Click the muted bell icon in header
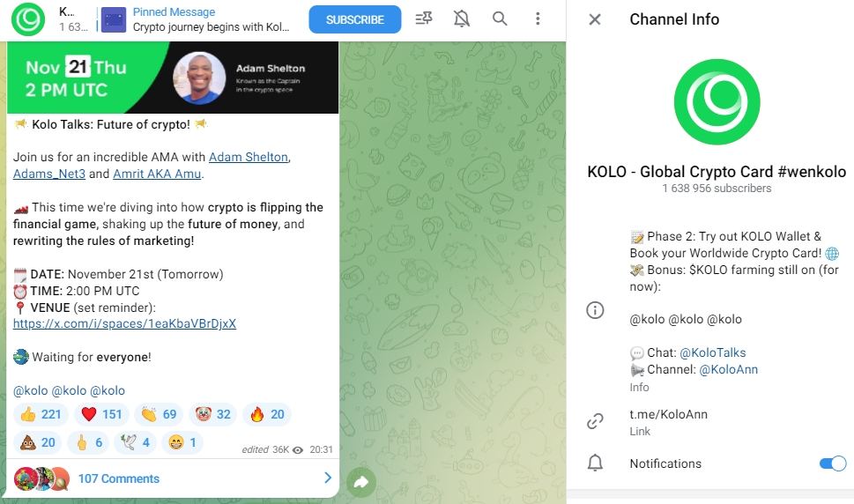Image resolution: width=854 pixels, height=504 pixels. click(x=461, y=19)
